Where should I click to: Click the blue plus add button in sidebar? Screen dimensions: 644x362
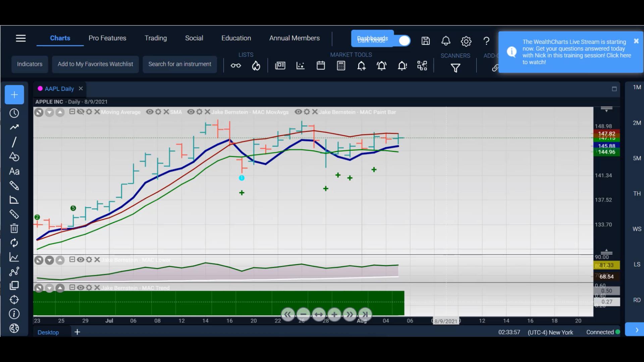click(14, 95)
